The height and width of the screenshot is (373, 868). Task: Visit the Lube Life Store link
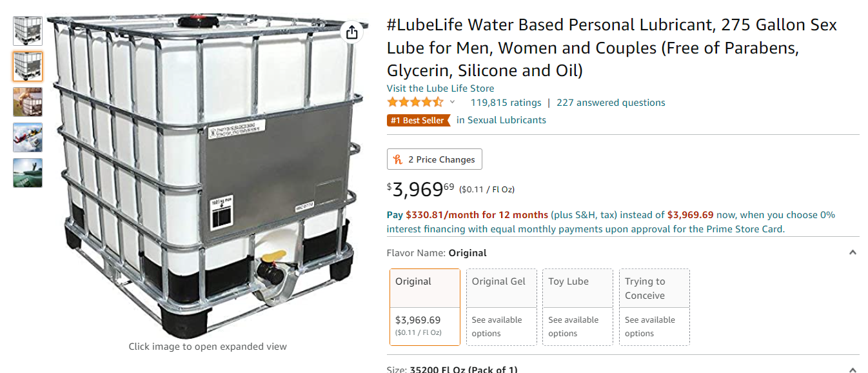[440, 88]
